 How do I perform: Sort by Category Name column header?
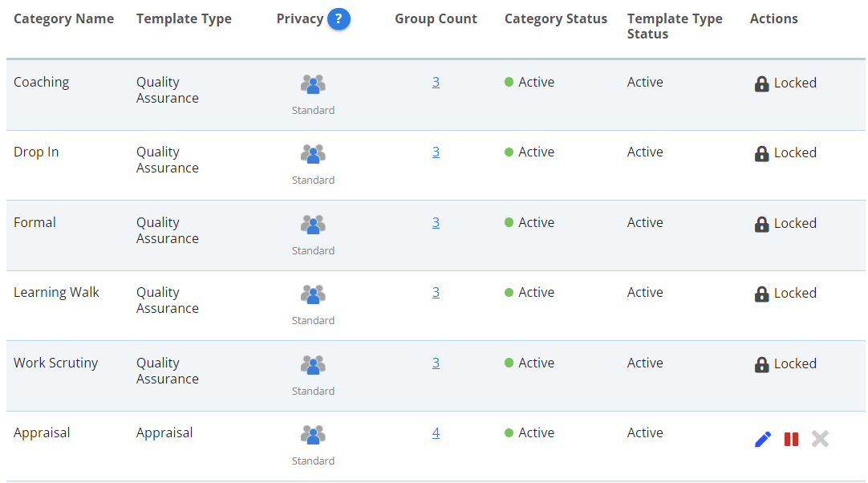coord(63,18)
